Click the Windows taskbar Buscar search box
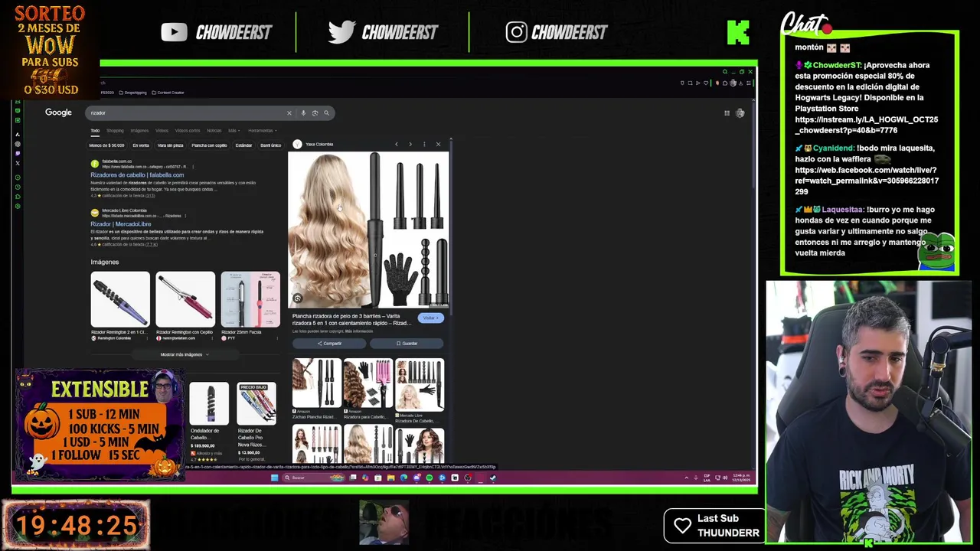The image size is (980, 551). tap(314, 478)
